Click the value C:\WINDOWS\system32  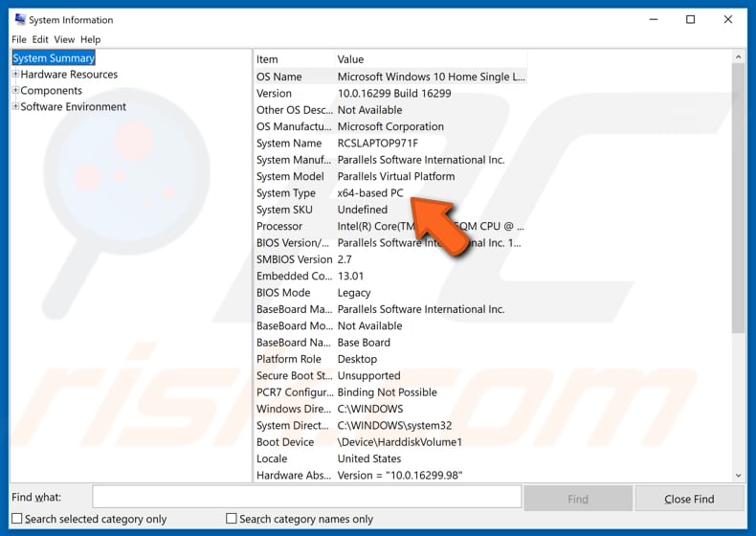pyautogui.click(x=394, y=426)
